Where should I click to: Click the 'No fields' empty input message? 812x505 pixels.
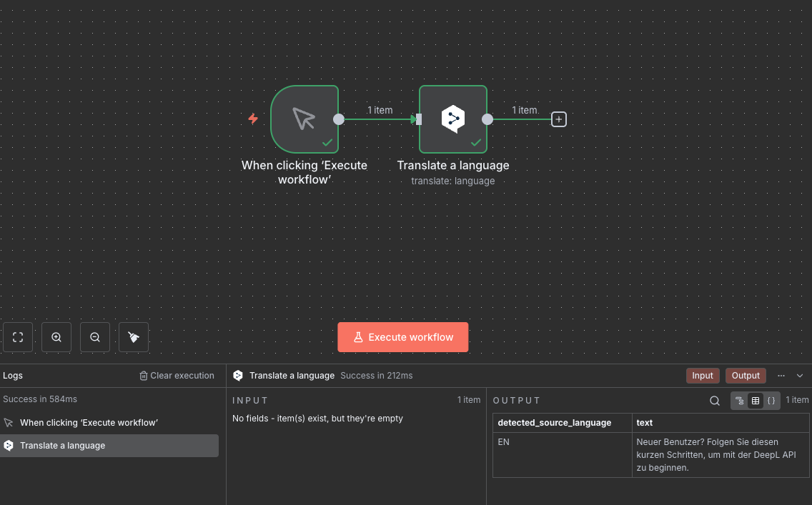pos(317,419)
